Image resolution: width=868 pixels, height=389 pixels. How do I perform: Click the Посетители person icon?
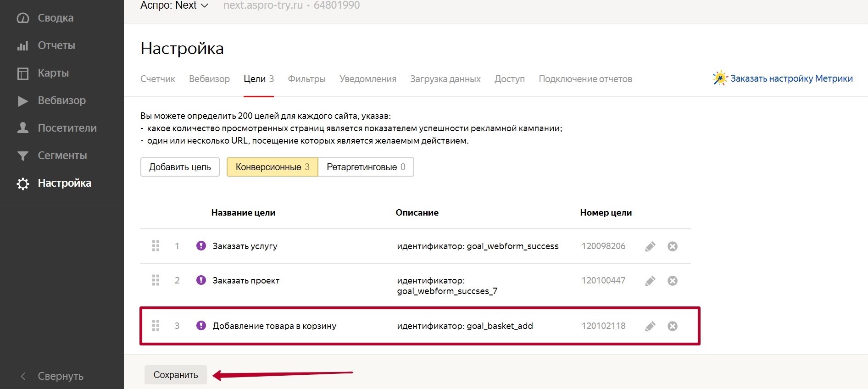pos(22,128)
